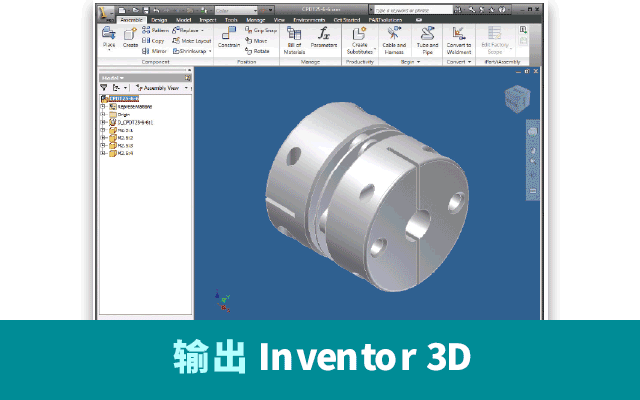Image resolution: width=640 pixels, height=400 pixels.
Task: Expand the last M2.5 part node
Action: point(103,153)
